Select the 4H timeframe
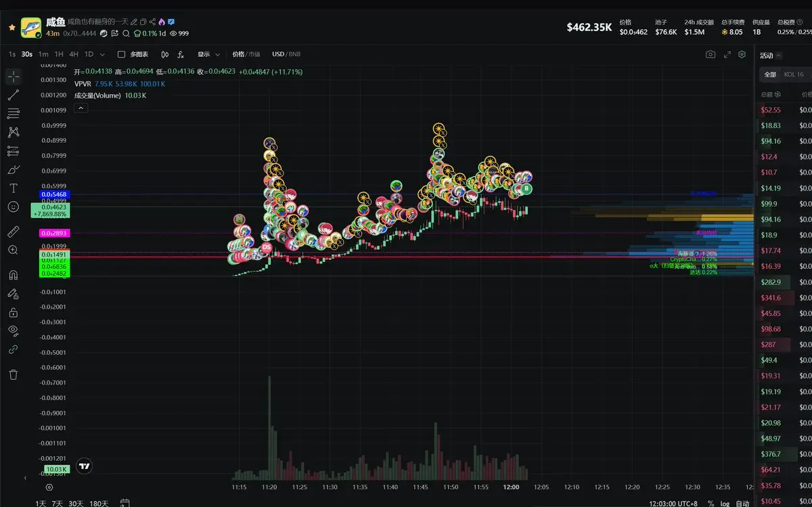The image size is (812, 507). point(74,54)
